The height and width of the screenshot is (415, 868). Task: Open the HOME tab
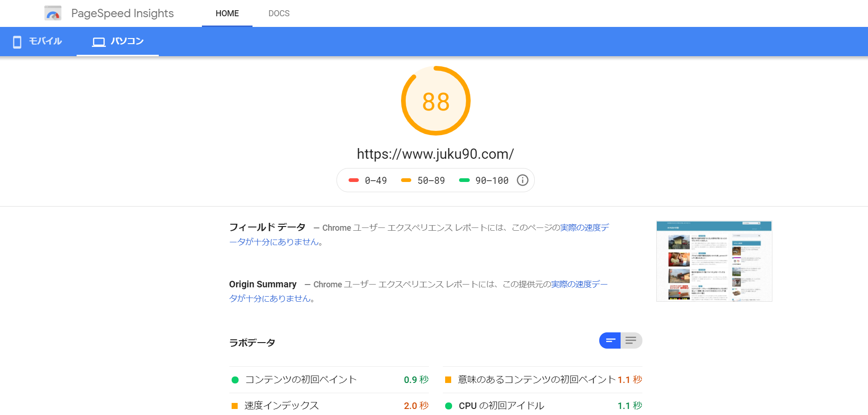(x=227, y=13)
